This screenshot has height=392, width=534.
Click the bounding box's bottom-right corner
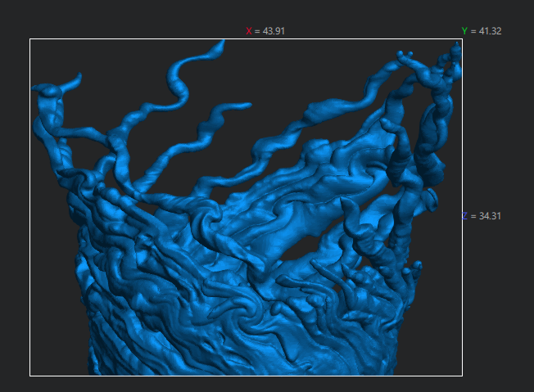pos(462,376)
